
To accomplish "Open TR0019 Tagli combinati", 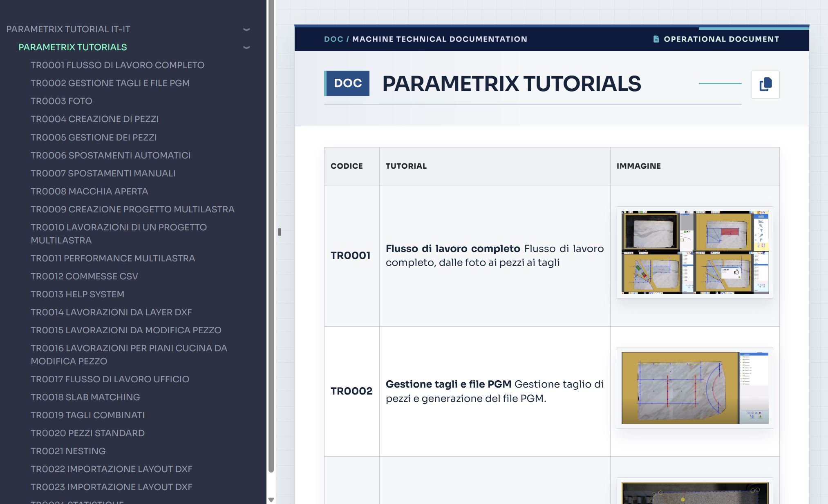I will coord(87,415).
